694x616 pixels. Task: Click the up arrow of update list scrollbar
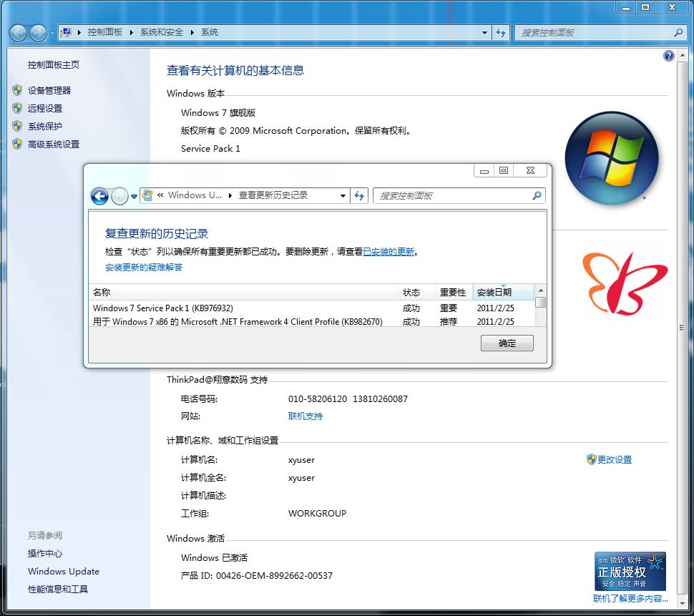tap(540, 290)
